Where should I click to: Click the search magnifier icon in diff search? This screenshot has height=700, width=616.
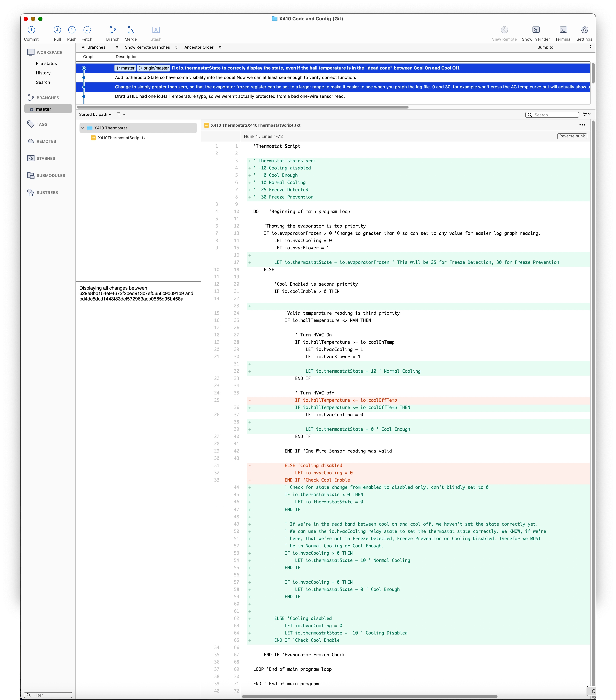pos(530,115)
